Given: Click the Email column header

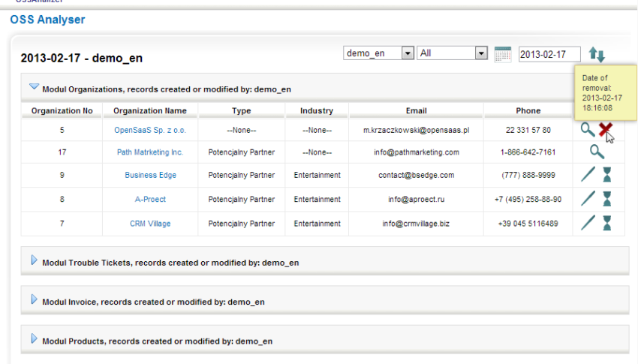Looking at the screenshot, I should tap(416, 110).
